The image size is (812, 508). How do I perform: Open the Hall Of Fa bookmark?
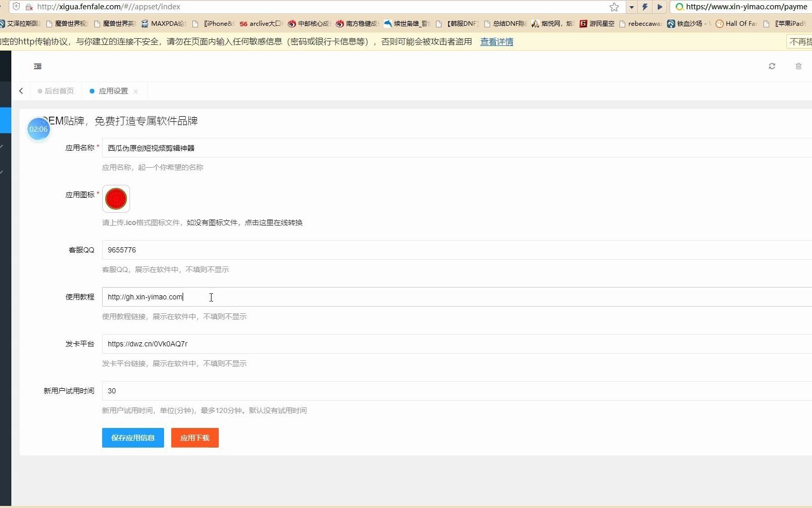click(x=736, y=24)
